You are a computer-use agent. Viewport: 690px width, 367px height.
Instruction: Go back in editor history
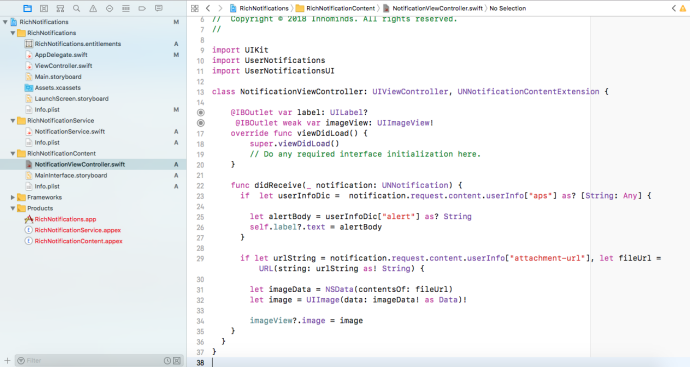[x=208, y=8]
